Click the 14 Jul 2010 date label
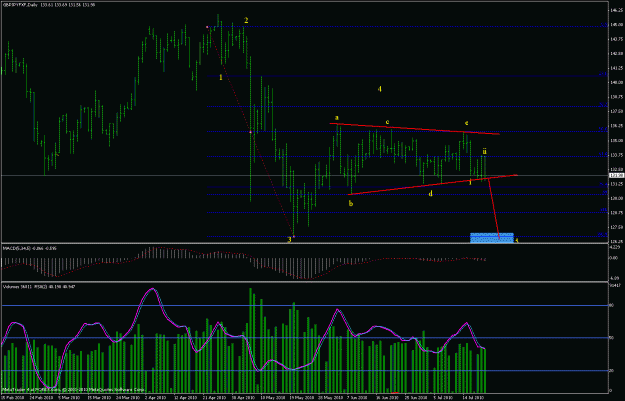Screen dimensions: 625x401 (x=474, y=397)
